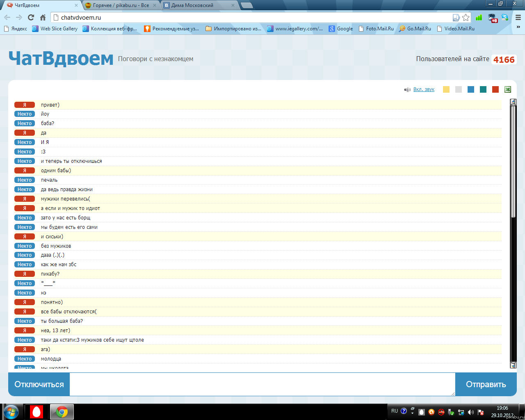Click the orange Avast tray icon
The image size is (525, 420).
tap(431, 412)
